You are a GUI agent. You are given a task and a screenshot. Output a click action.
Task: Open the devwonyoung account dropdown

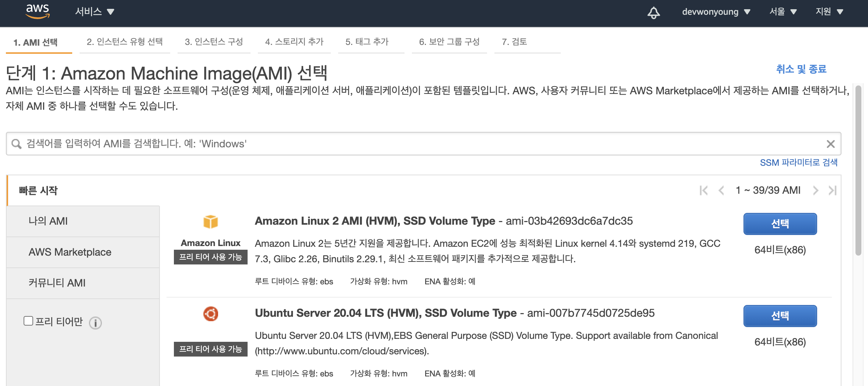coord(716,12)
